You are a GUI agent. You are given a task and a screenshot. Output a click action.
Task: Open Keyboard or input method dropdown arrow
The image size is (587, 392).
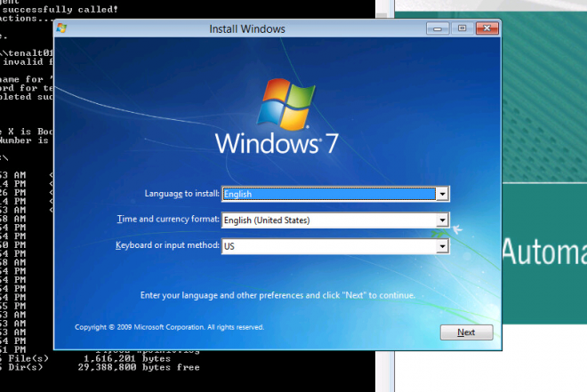pyautogui.click(x=443, y=246)
